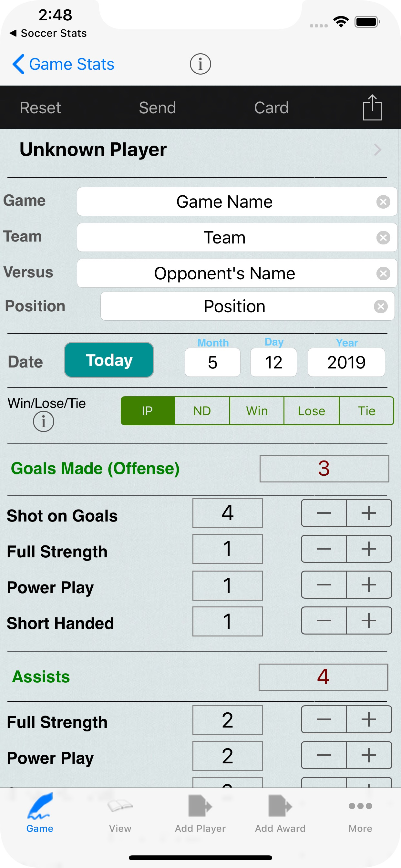Go back using the Game Stats chevron
This screenshot has width=401, height=868.
click(x=63, y=64)
